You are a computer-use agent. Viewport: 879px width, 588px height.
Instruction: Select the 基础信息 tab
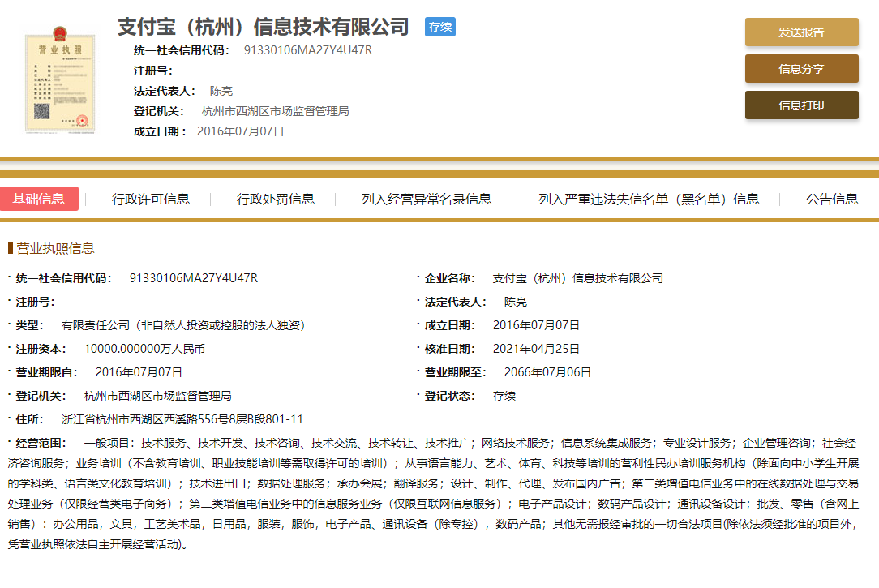[x=39, y=199]
